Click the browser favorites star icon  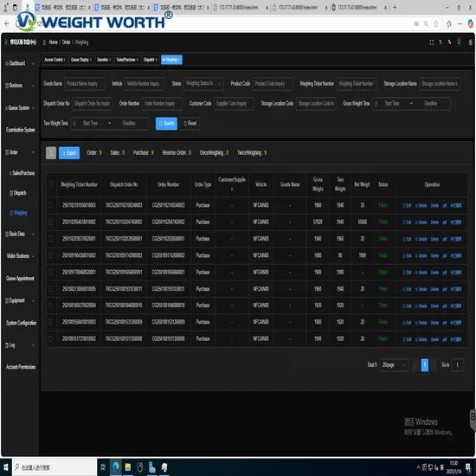point(436,23)
